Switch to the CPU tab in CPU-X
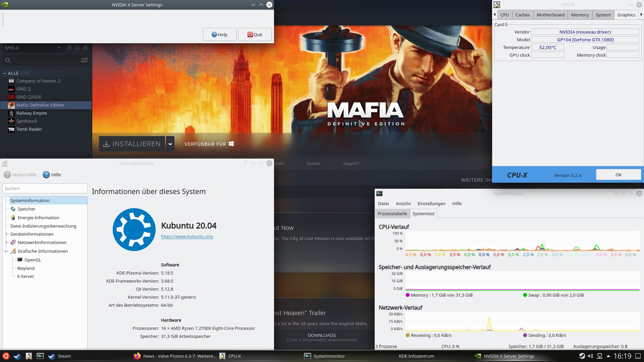 point(505,15)
